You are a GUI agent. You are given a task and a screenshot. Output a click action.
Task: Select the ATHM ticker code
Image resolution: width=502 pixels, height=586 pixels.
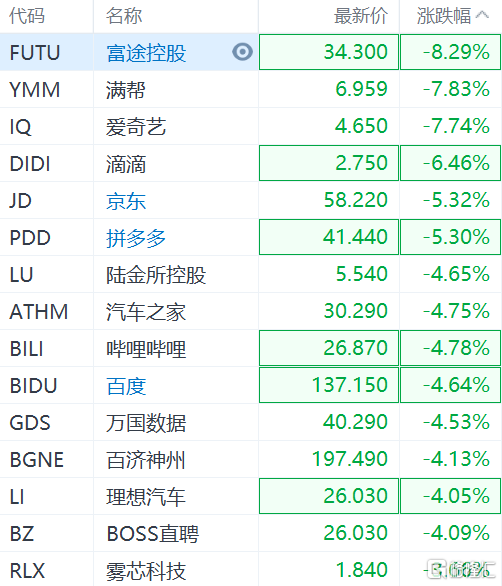39,312
